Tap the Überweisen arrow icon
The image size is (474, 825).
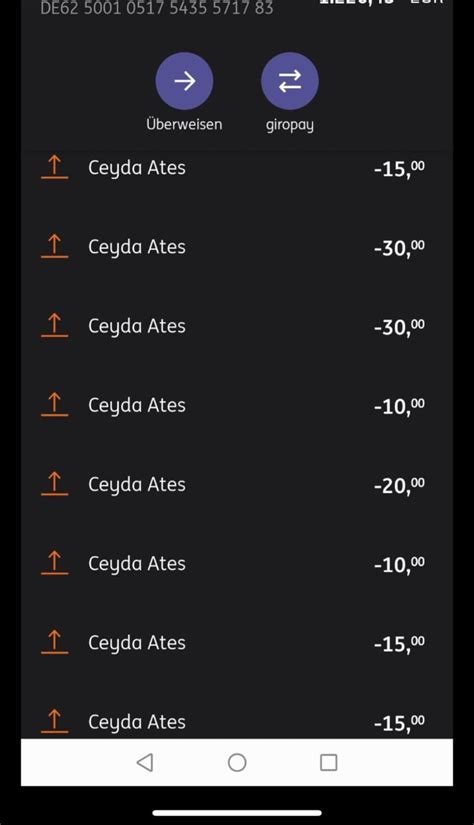tap(184, 81)
